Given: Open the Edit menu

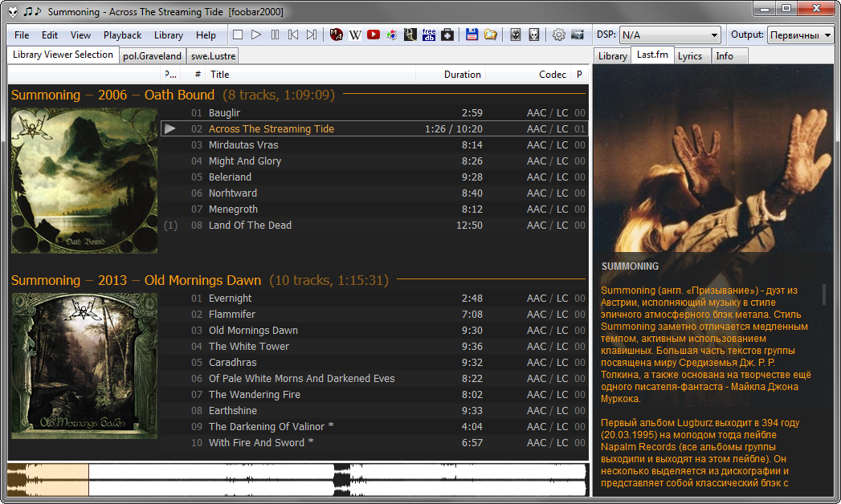Looking at the screenshot, I should click(49, 35).
